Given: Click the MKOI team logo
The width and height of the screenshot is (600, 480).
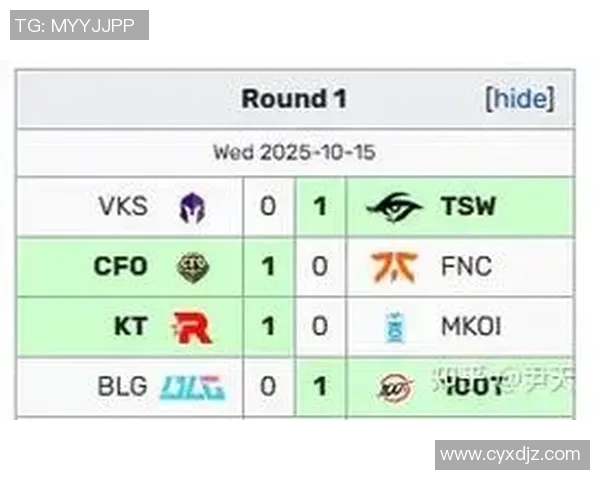Looking at the screenshot, I should [394, 327].
